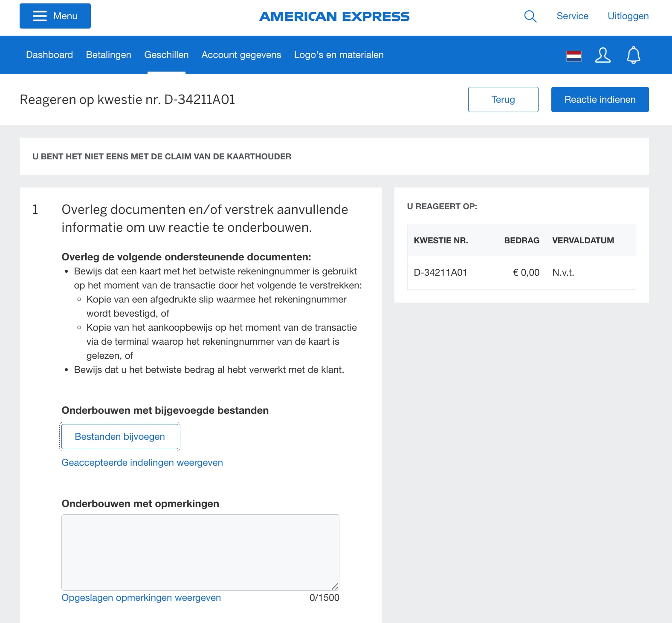
Task: Click the search magnifier icon
Action: (x=530, y=16)
